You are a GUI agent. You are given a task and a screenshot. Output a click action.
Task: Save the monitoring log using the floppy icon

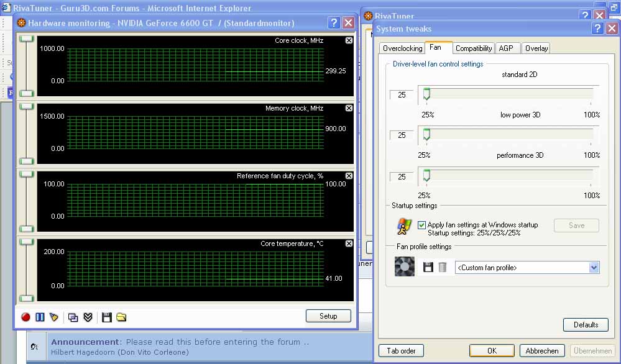[106, 317]
